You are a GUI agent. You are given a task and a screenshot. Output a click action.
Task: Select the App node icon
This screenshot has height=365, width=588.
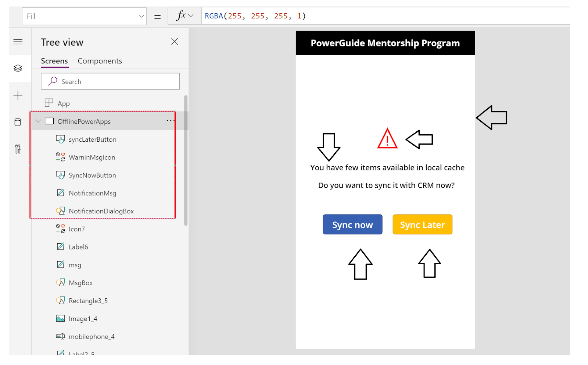[49, 103]
